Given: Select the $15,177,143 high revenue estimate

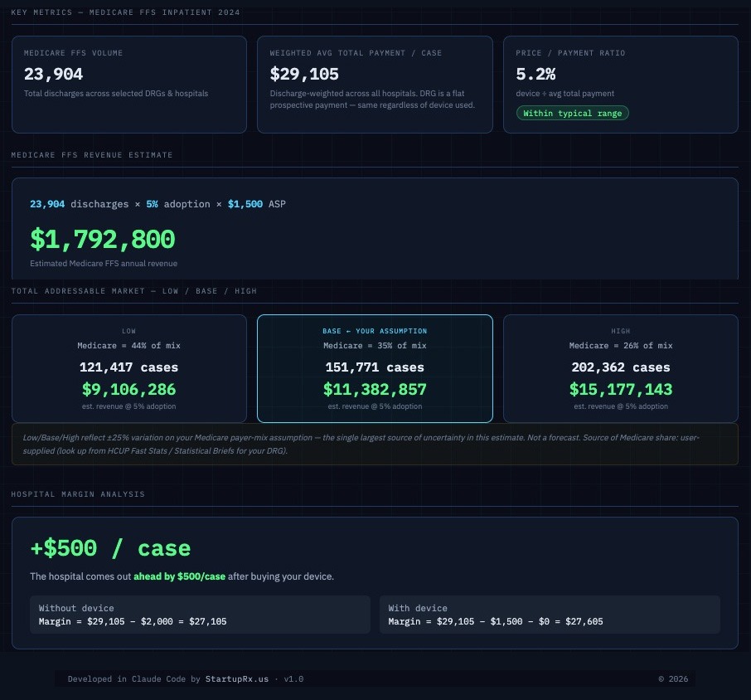Looking at the screenshot, I should 621,389.
